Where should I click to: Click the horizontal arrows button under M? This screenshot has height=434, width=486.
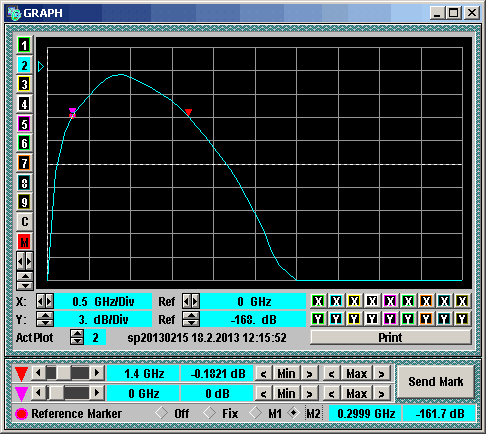click(24, 261)
